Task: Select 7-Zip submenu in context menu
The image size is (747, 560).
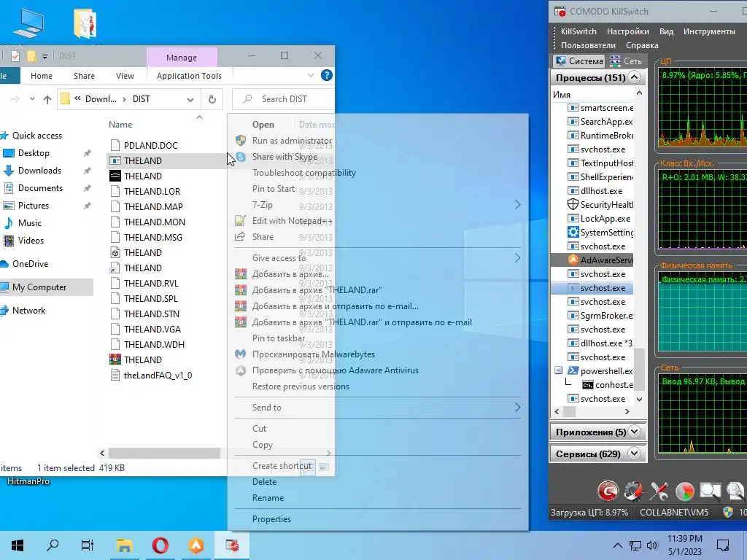Action: pyautogui.click(x=263, y=205)
